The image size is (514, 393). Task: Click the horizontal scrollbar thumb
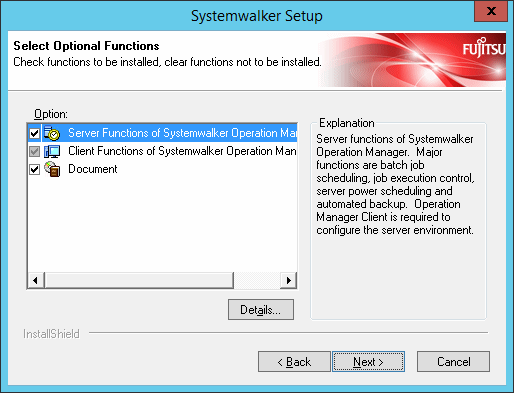click(x=139, y=280)
